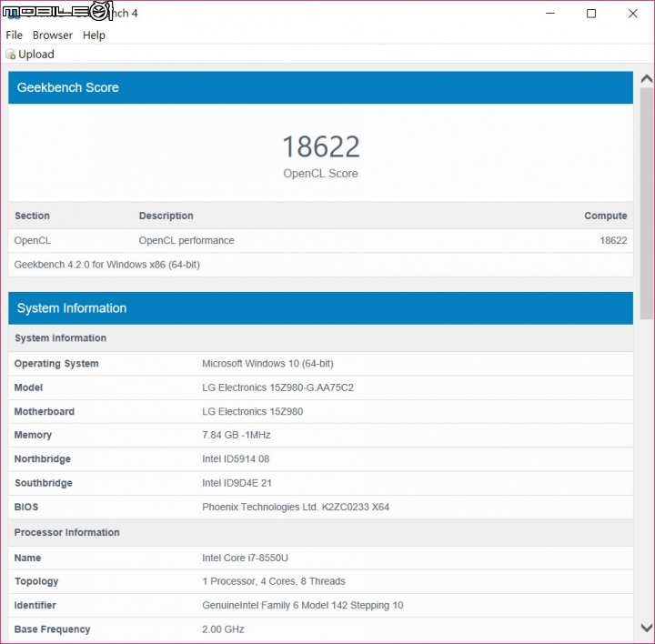Image resolution: width=655 pixels, height=644 pixels.
Task: Click 'Phoenix Technologies Ltd. K2ZC0233 X64' value
Action: (296, 507)
